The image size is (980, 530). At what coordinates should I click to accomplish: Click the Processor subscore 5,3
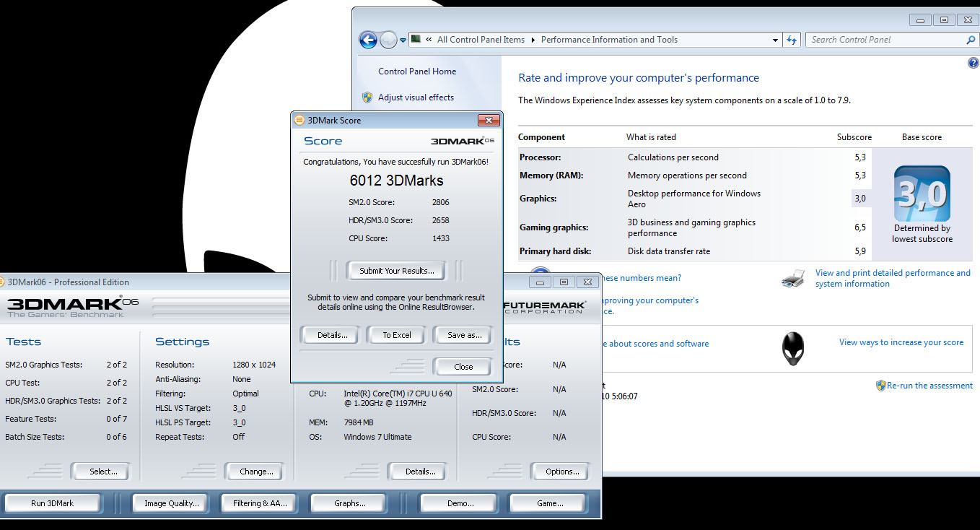click(859, 157)
